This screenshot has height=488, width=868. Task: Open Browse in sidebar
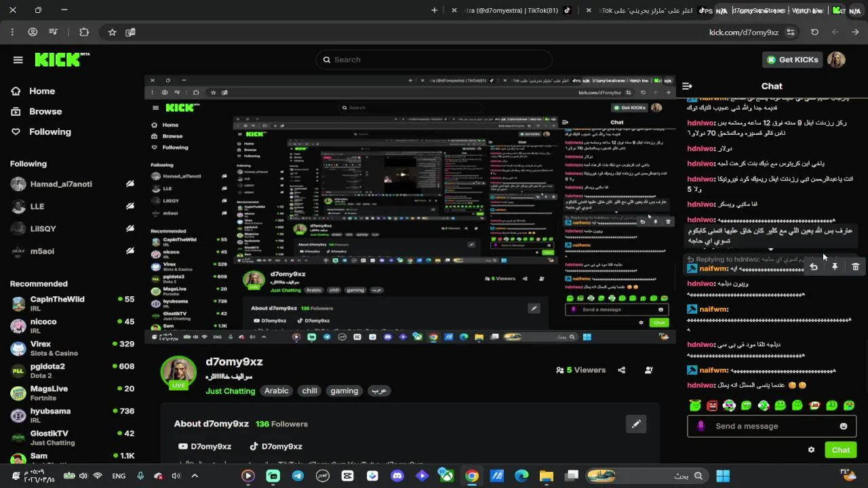[45, 111]
